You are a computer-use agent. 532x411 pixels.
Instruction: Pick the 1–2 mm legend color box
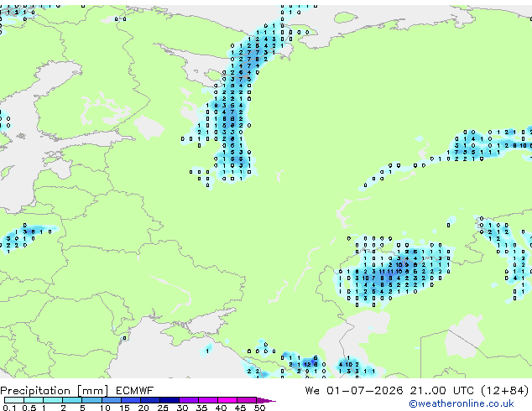coord(53,400)
